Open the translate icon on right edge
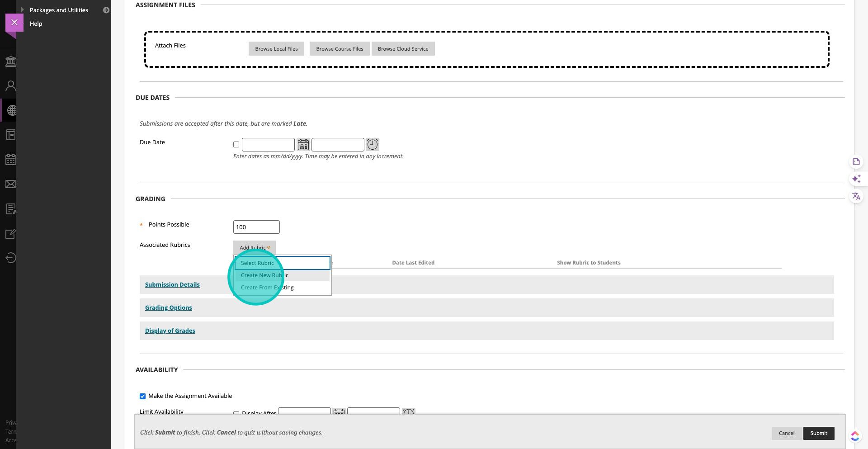The width and height of the screenshot is (868, 449). [x=856, y=196]
